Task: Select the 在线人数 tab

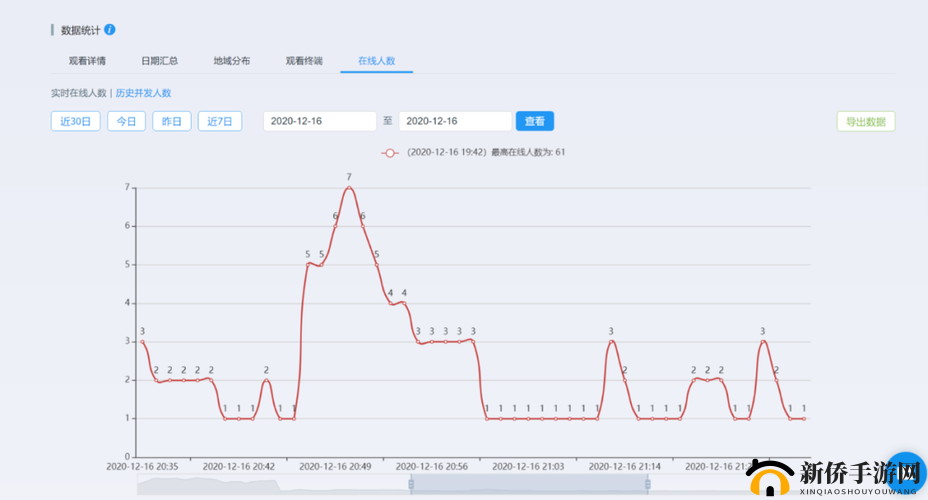Action: [x=376, y=61]
